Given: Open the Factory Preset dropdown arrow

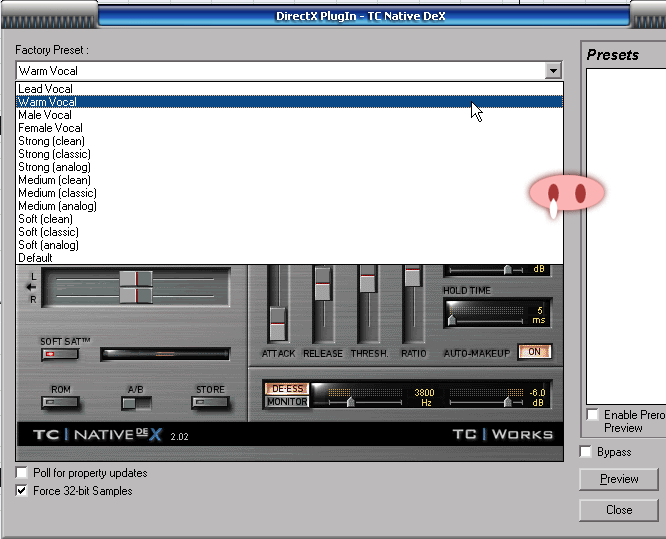Looking at the screenshot, I should (x=553, y=71).
